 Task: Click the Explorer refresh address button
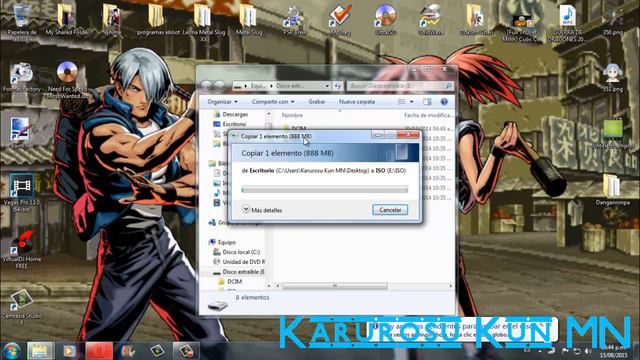coord(337,86)
